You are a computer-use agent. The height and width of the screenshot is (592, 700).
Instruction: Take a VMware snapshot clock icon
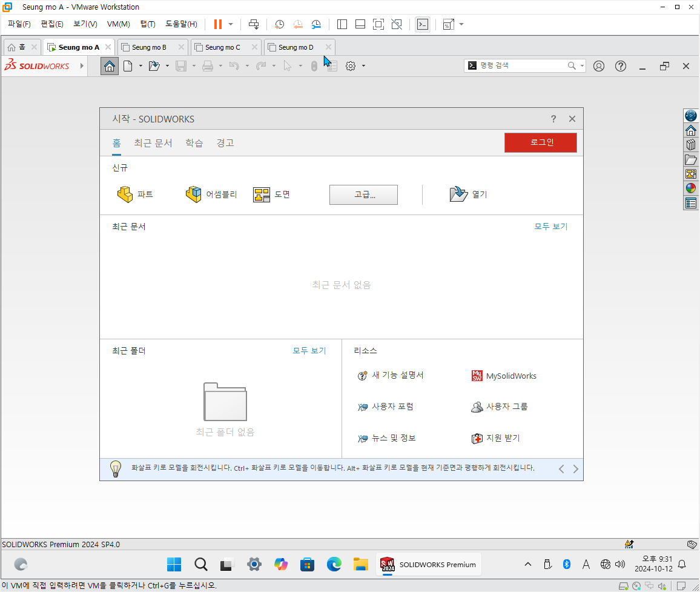click(280, 24)
